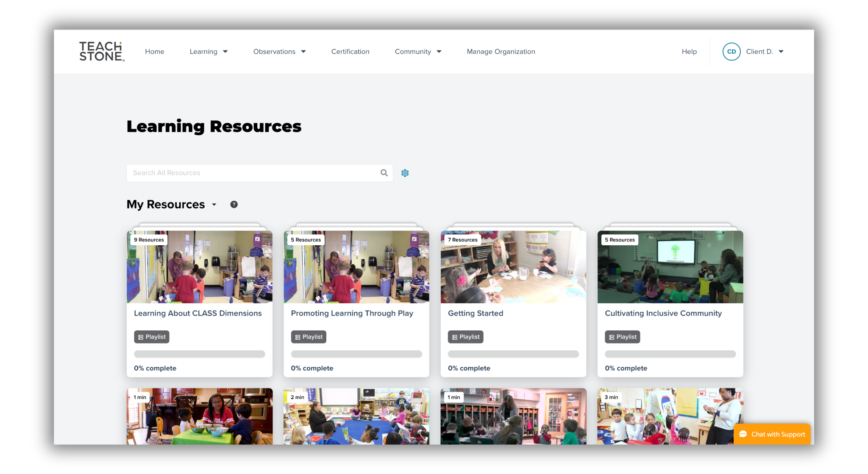Focus the Search All Resources field
The height and width of the screenshot is (474, 868).
[x=254, y=173]
